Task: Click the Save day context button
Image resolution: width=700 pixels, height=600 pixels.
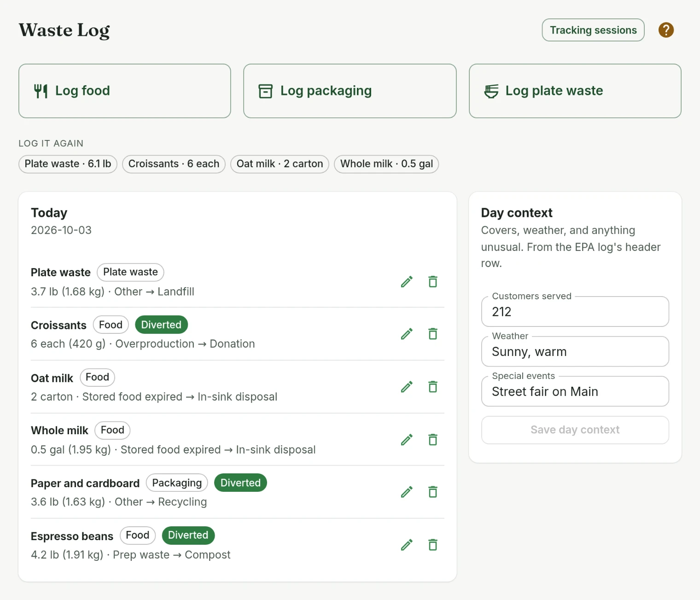Action: [x=575, y=430]
